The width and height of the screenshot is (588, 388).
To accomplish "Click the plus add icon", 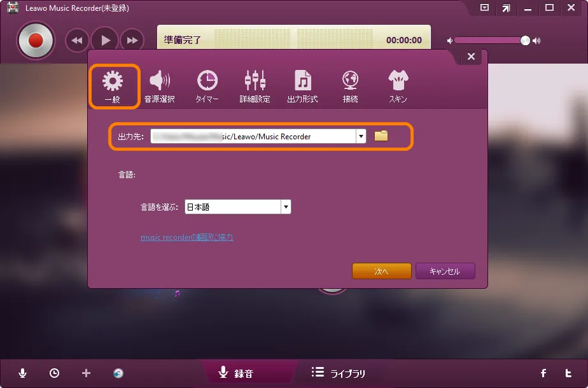I will (86, 373).
